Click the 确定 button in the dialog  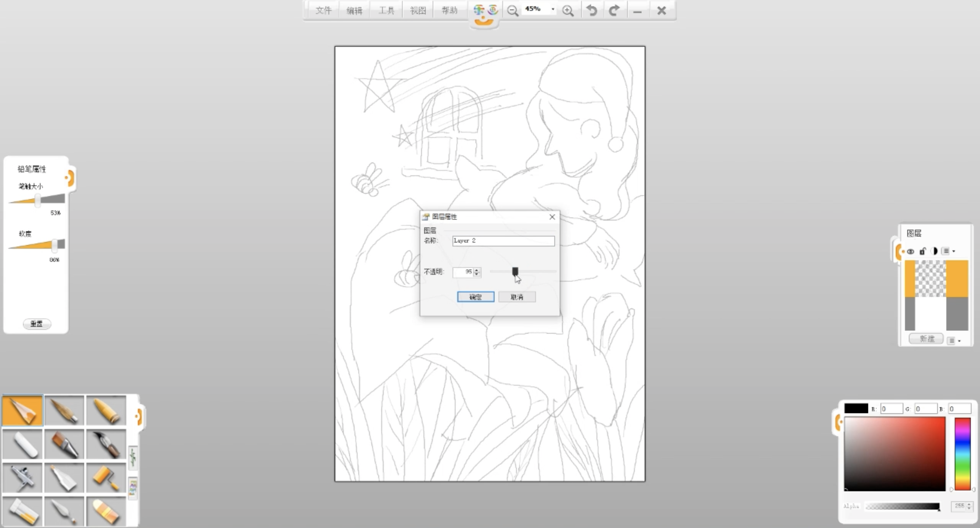tap(475, 297)
